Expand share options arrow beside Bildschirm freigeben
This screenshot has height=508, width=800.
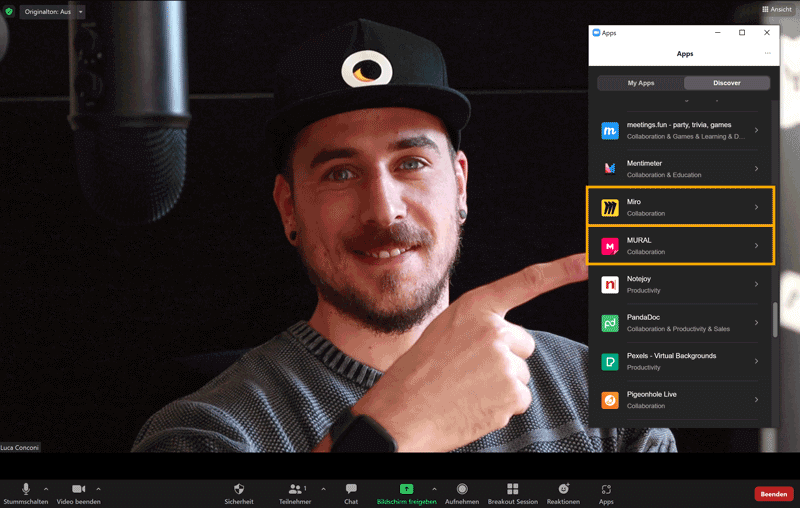click(434, 489)
